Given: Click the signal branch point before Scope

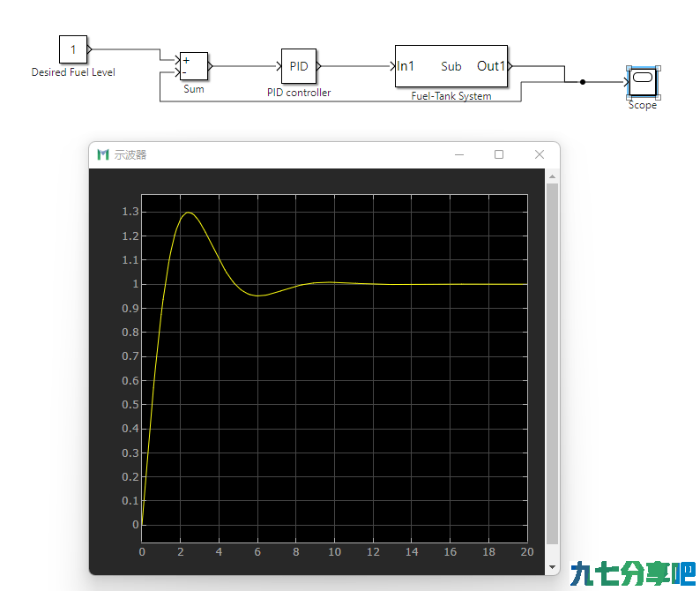Looking at the screenshot, I should [x=583, y=82].
